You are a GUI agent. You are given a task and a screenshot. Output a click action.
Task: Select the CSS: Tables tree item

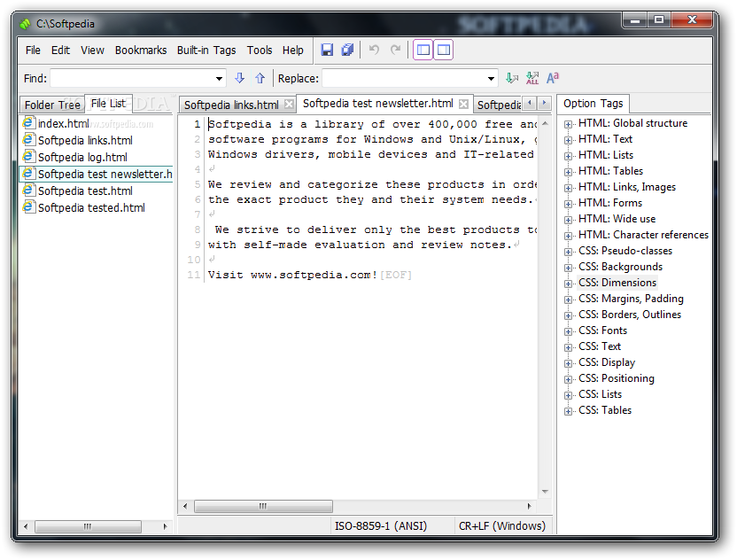pos(605,410)
